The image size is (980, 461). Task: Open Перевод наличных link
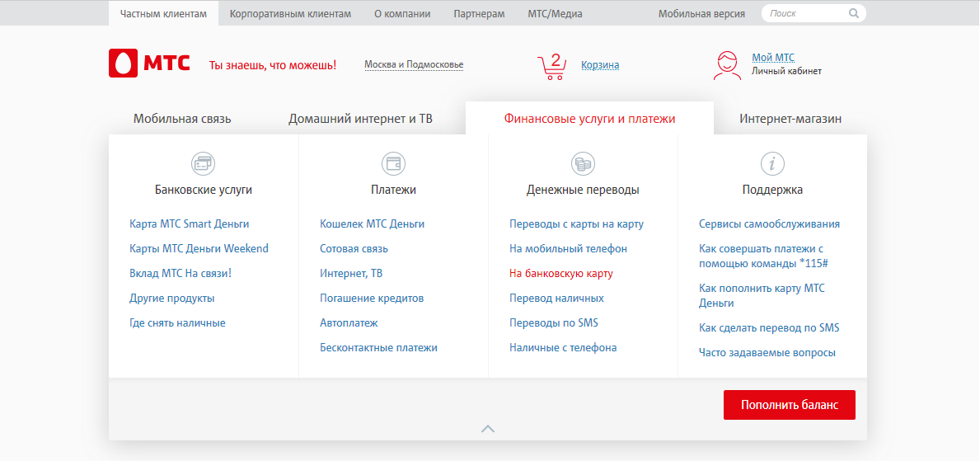coord(557,299)
